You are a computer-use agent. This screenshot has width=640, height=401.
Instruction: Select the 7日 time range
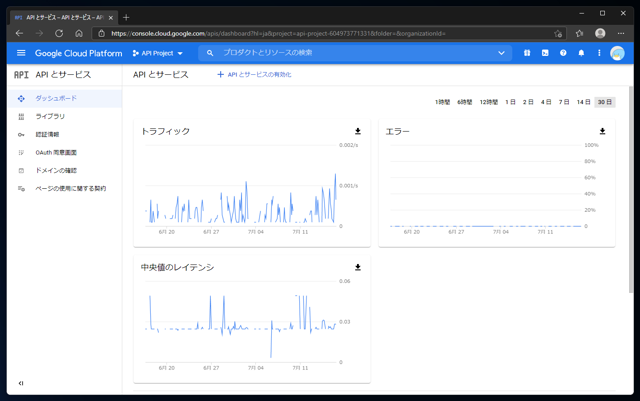point(564,102)
